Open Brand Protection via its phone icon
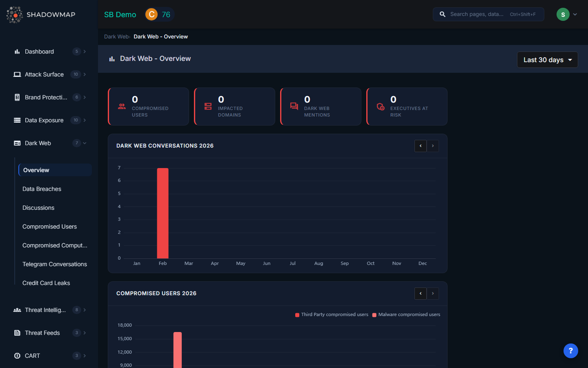Screen dimensions: 588x368 coord(17,97)
